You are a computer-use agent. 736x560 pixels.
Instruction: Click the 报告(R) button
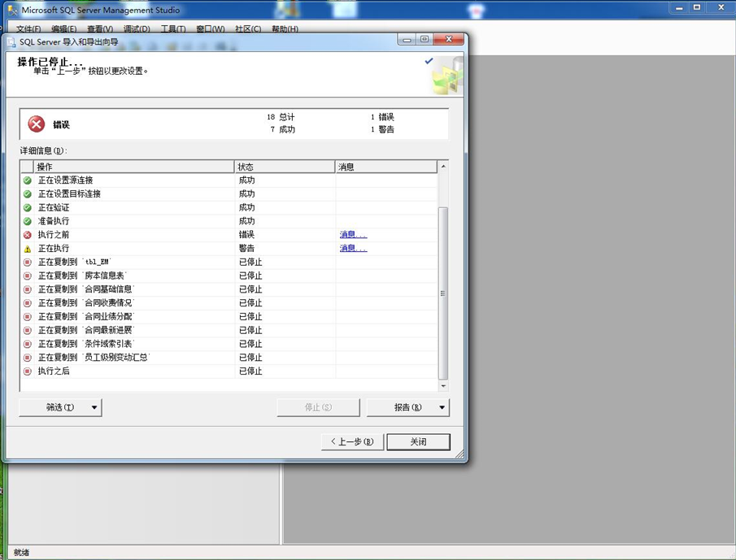[408, 407]
